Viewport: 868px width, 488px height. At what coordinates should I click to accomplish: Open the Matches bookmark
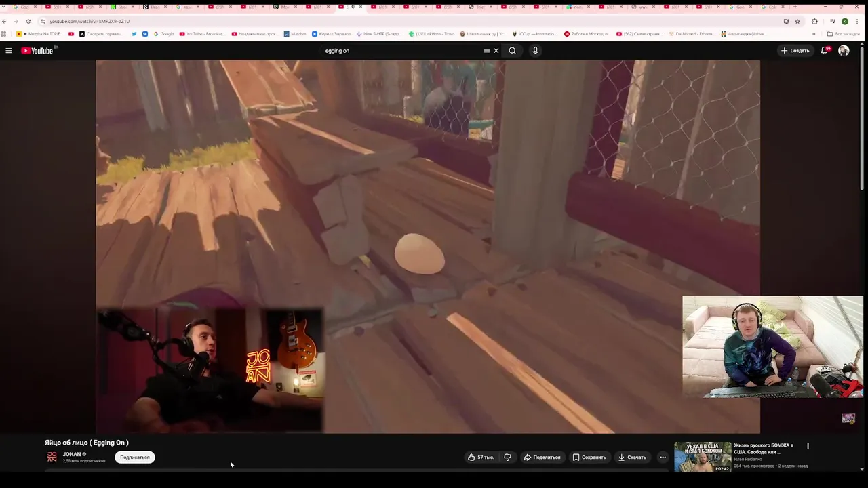click(x=295, y=34)
